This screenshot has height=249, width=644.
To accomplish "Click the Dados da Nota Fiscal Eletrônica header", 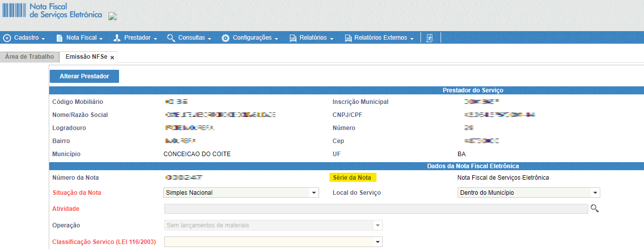I will [x=473, y=166].
